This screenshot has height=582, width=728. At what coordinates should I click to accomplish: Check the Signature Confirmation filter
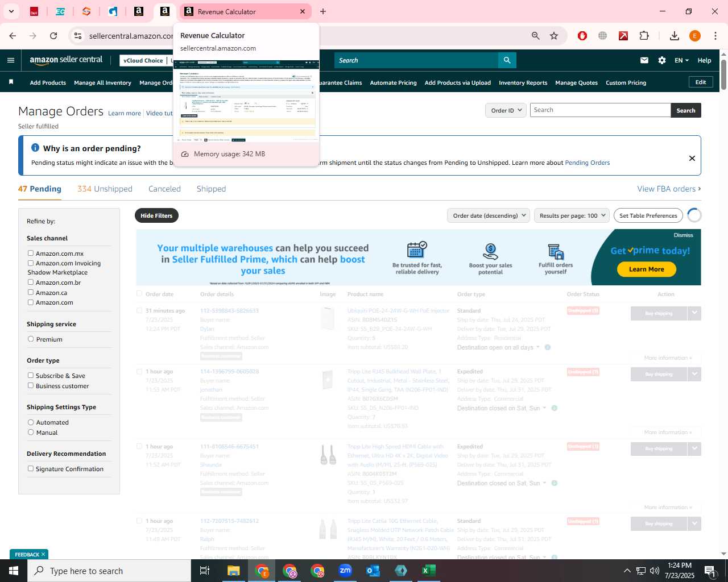[31, 469]
